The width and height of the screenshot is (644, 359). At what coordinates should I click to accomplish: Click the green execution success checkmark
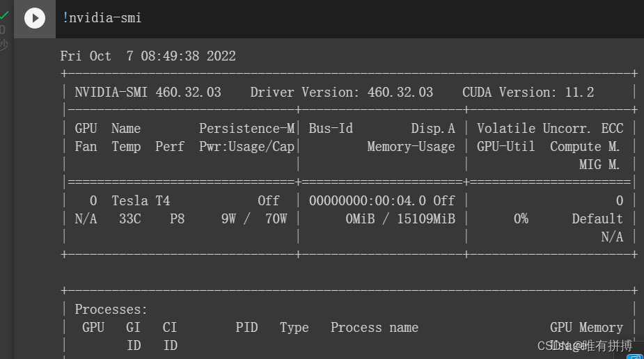point(4,15)
